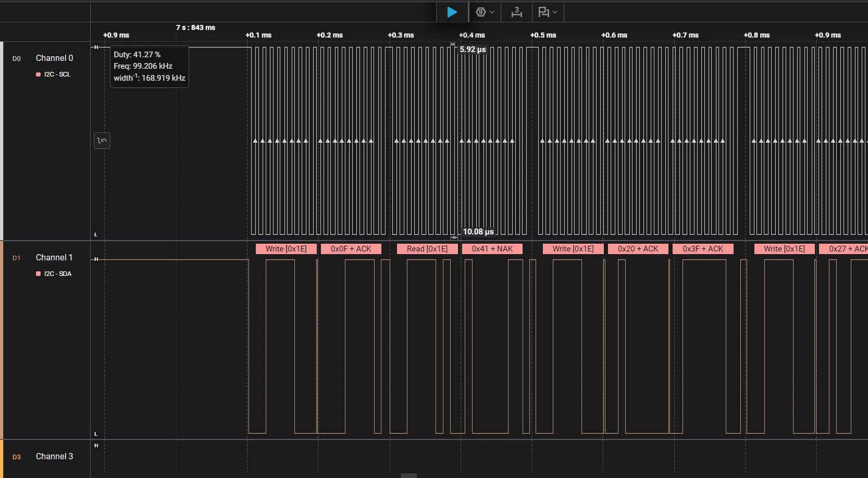The width and height of the screenshot is (868, 478).
Task: Click the zoom-back button on Channel 0
Action: tap(102, 141)
